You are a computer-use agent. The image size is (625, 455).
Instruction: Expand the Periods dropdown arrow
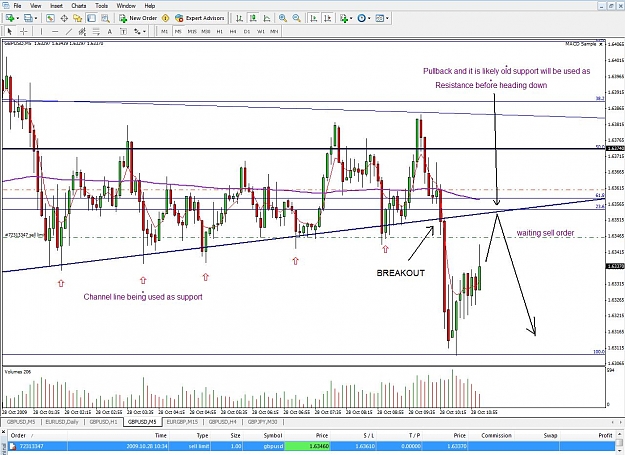pyautogui.click(x=369, y=18)
